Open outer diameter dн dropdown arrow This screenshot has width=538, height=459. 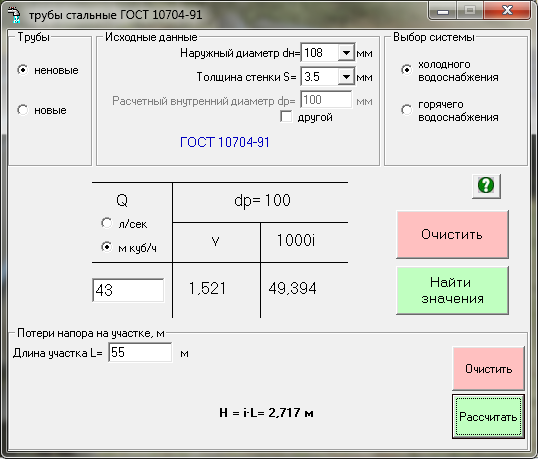(346, 53)
